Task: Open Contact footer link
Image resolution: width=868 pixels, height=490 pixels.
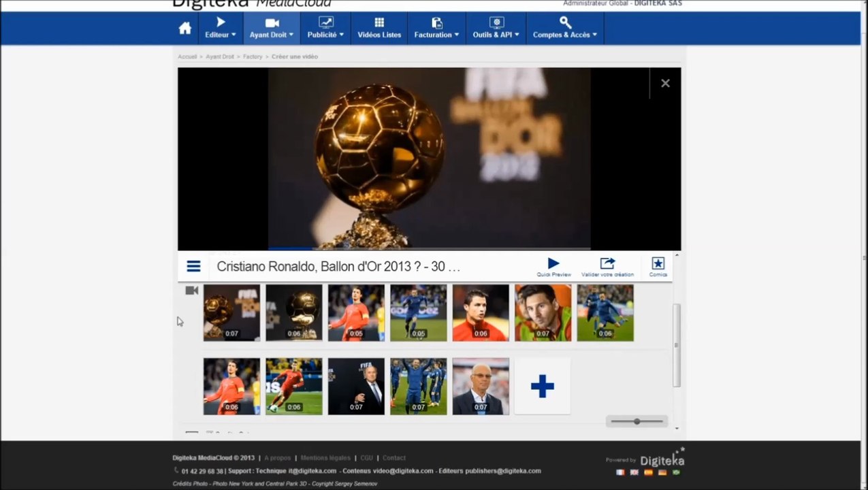Action: (394, 458)
